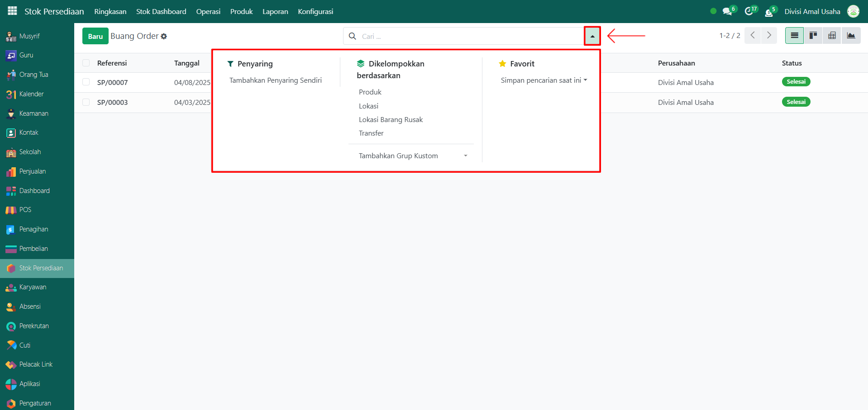Tick the checkbox for SP/00003
Image resolution: width=868 pixels, height=410 pixels.
[86, 102]
